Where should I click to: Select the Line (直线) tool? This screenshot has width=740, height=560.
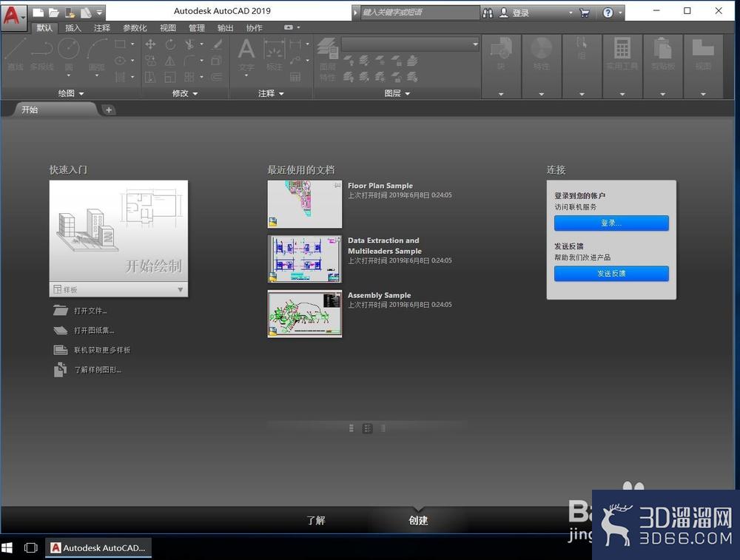pyautogui.click(x=15, y=54)
